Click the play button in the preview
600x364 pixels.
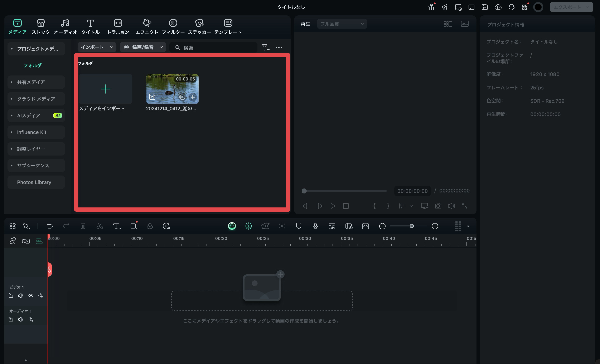[x=333, y=206]
